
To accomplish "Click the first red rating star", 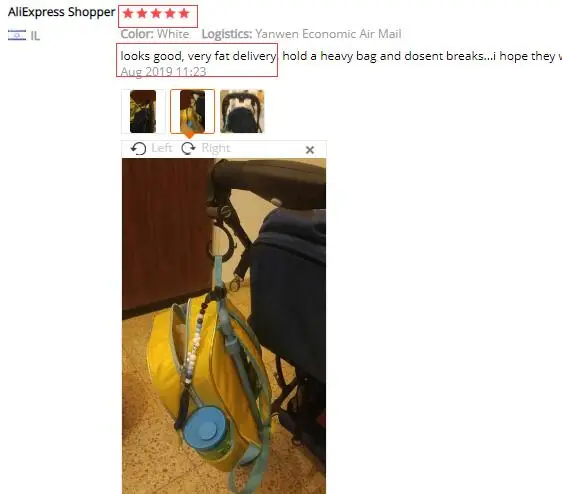I will pos(128,14).
